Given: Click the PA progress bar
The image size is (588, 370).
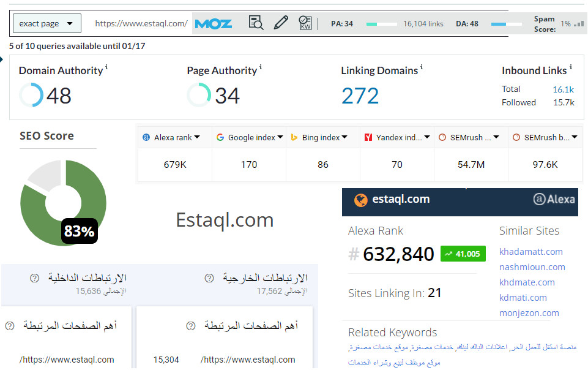Looking at the screenshot, I should click(x=381, y=24).
